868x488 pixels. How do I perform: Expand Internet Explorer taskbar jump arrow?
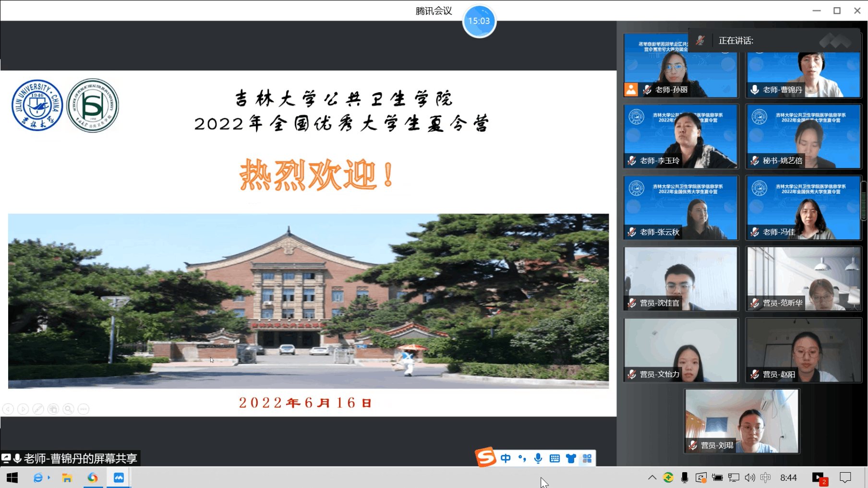coord(49,477)
